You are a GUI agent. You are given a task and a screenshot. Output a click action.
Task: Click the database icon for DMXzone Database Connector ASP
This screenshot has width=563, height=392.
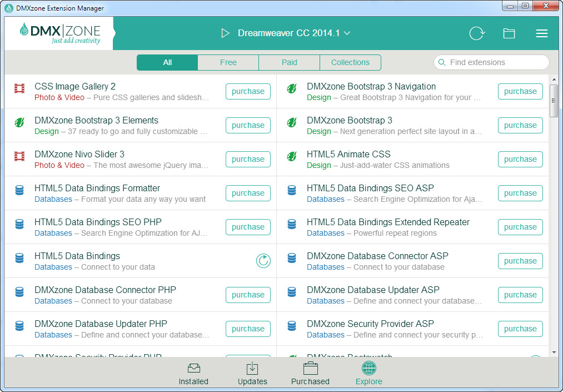(x=292, y=258)
